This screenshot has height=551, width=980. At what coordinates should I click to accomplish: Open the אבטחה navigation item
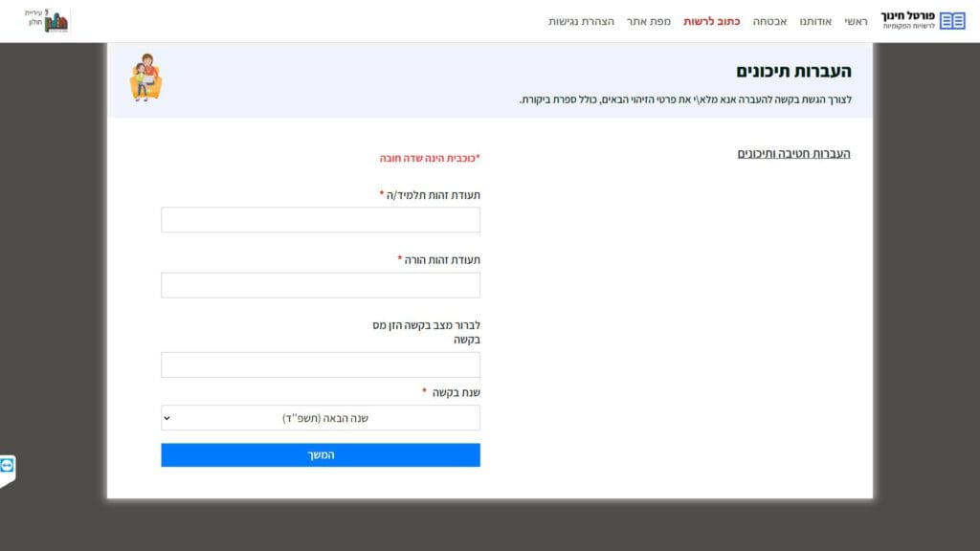[x=770, y=21]
